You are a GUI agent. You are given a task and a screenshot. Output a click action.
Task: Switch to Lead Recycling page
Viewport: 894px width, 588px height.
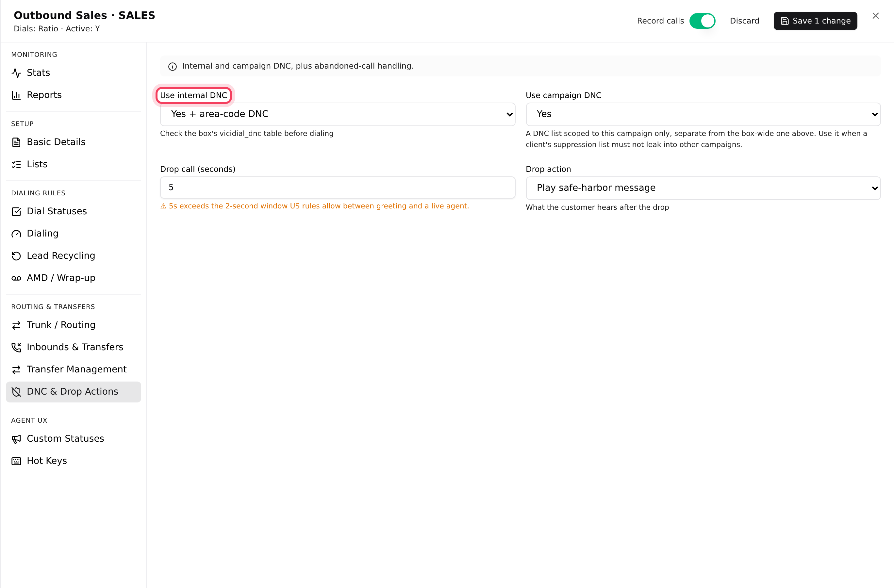pyautogui.click(x=73, y=256)
